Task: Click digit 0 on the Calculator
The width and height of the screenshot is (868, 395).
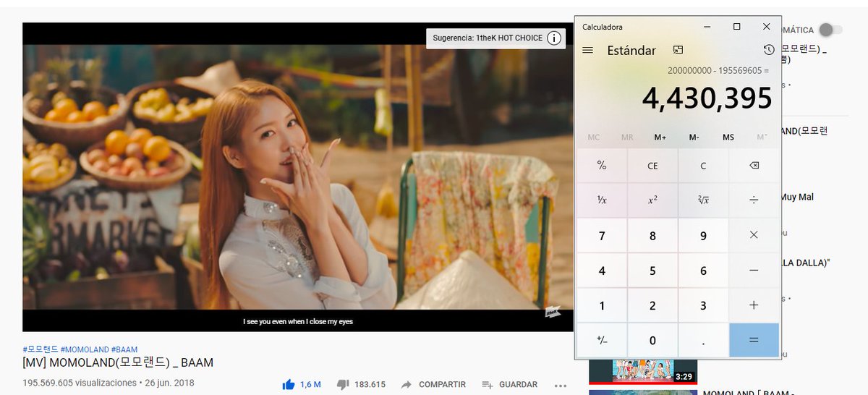Action: tap(652, 340)
